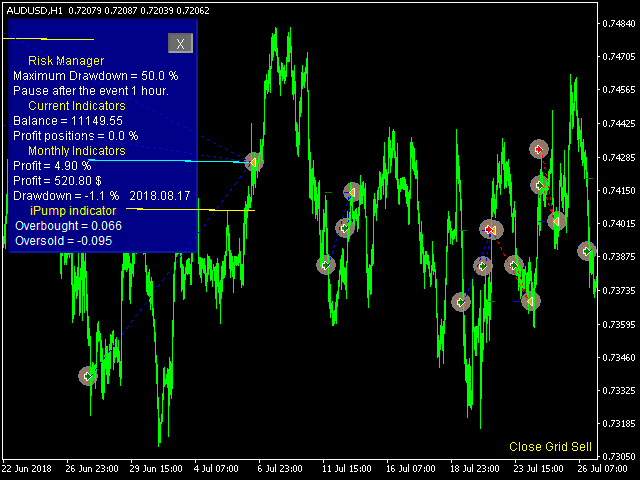Click the 0.74285 price axis label
This screenshot has height=480, width=640.
619,157
